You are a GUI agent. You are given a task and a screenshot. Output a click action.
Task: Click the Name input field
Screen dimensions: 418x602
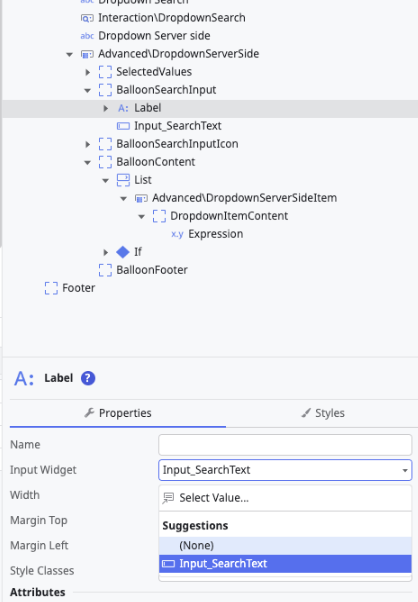point(285,445)
